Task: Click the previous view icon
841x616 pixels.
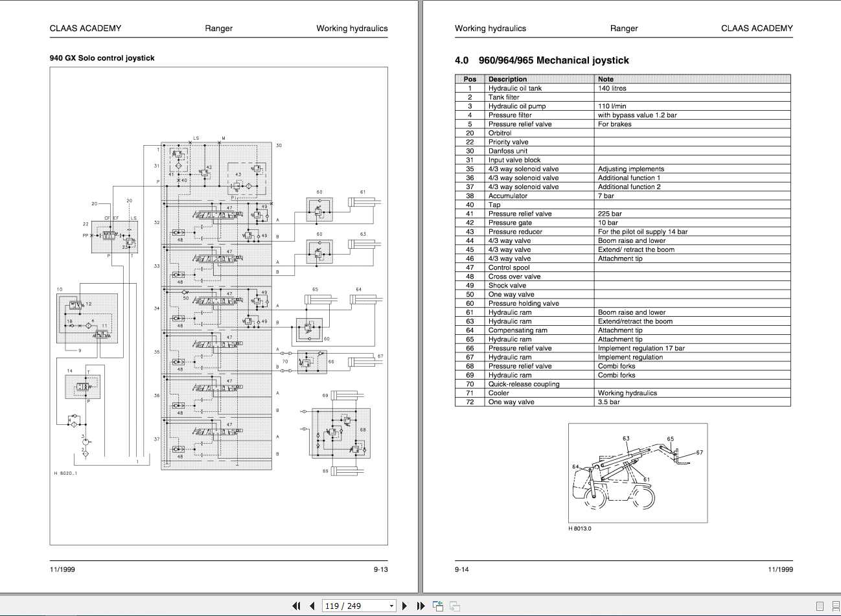Action: click(438, 606)
